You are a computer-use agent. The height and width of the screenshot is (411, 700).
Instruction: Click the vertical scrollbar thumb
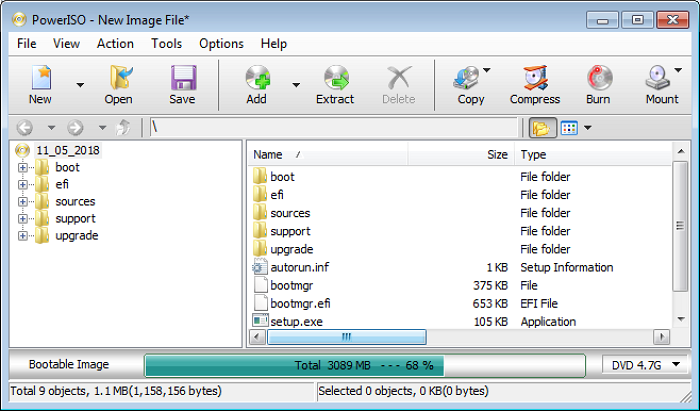[680, 226]
